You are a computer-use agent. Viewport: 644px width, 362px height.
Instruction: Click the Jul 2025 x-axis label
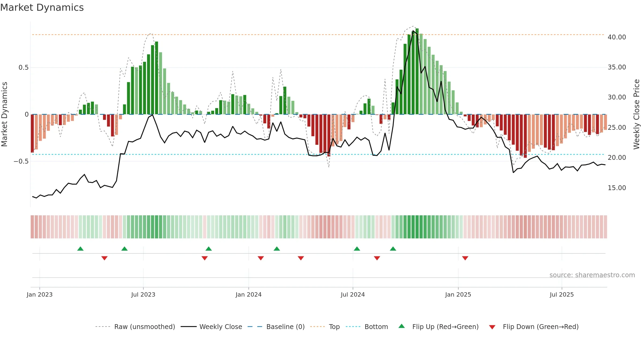tap(562, 294)
